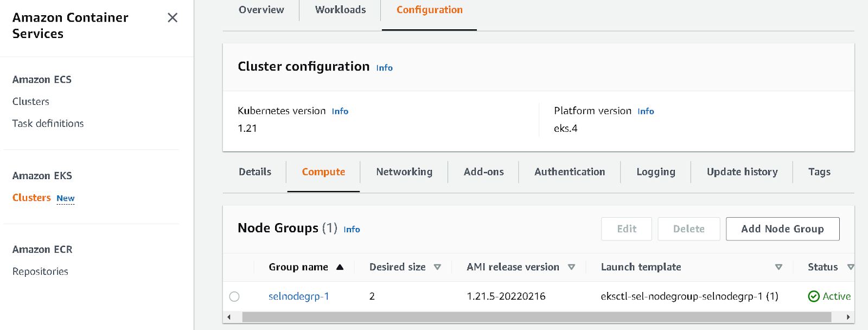
Task: Click the desired size value 2
Action: (372, 296)
